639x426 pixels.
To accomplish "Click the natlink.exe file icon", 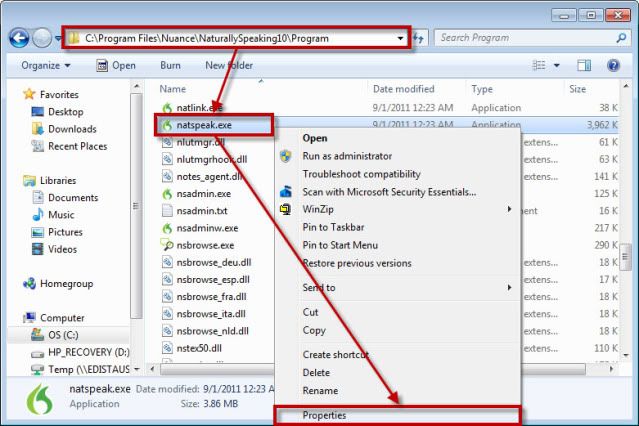I will pos(167,108).
